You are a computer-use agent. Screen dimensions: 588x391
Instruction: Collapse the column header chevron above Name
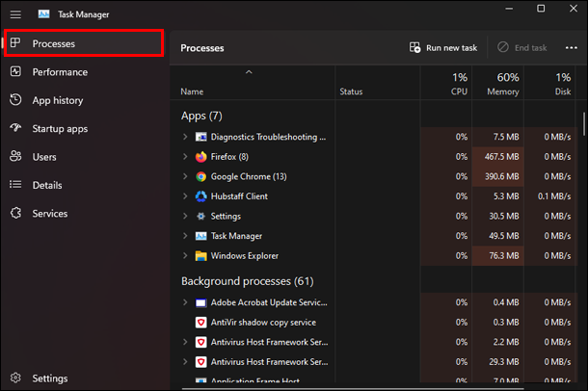click(x=249, y=72)
